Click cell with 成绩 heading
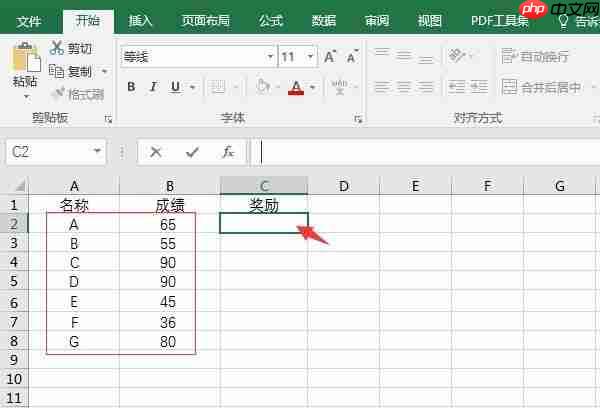This screenshot has width=600, height=408. 170,206
